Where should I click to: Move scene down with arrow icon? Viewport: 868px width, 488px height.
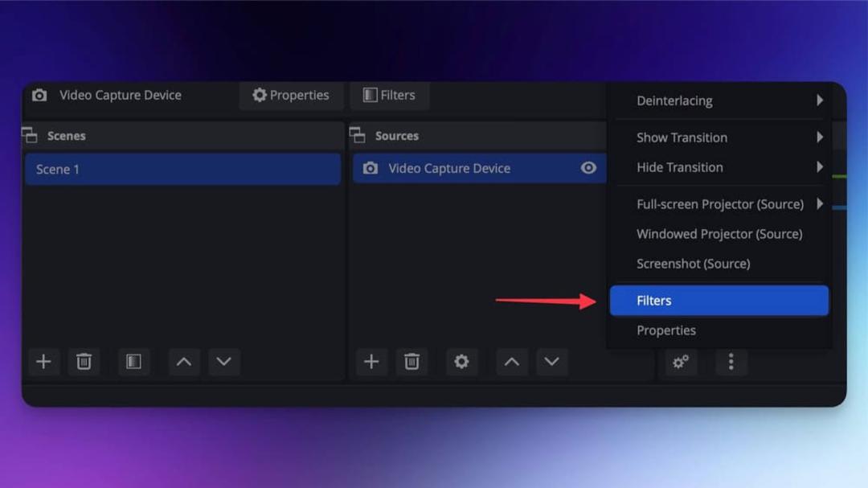[x=223, y=362]
